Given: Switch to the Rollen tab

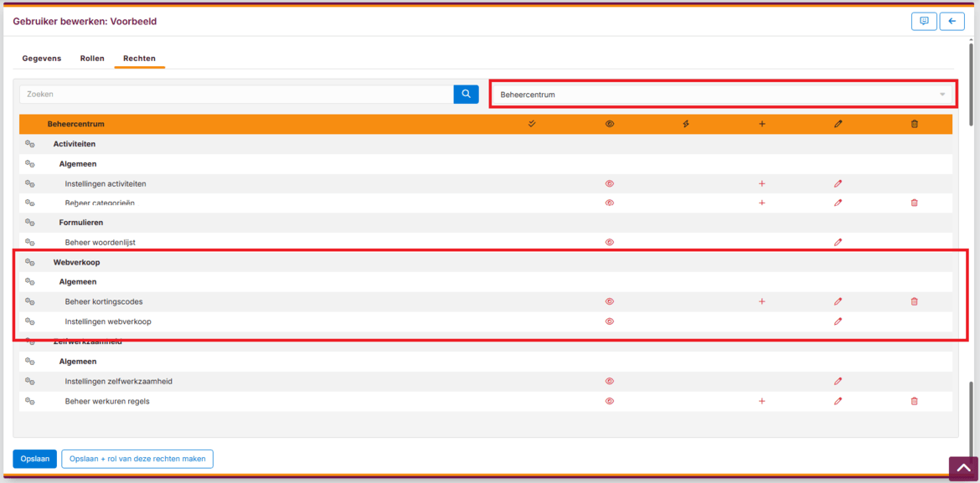Looking at the screenshot, I should (x=92, y=59).
